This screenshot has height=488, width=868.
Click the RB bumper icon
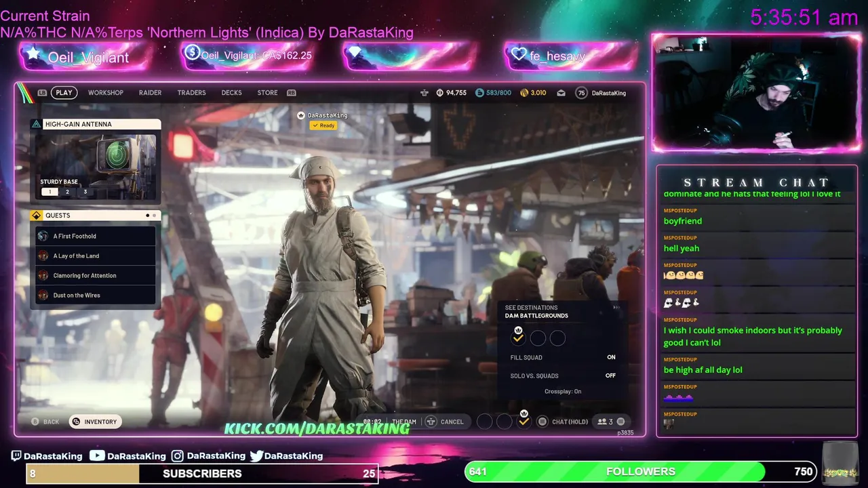(292, 93)
